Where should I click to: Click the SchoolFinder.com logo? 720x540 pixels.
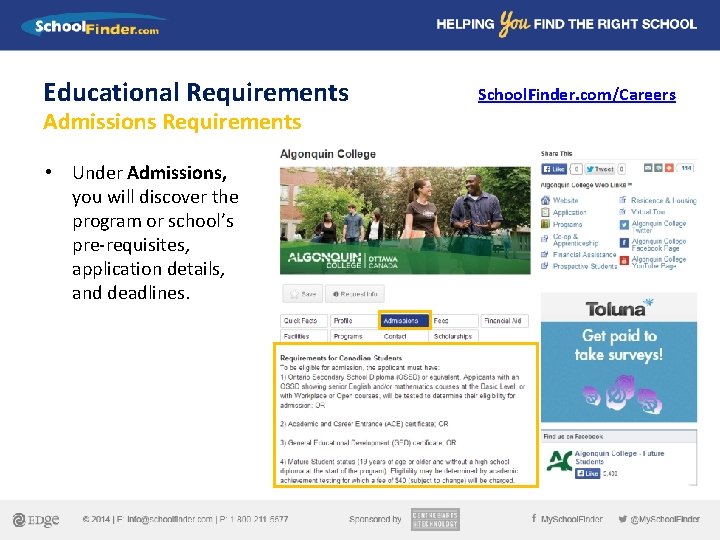94,26
